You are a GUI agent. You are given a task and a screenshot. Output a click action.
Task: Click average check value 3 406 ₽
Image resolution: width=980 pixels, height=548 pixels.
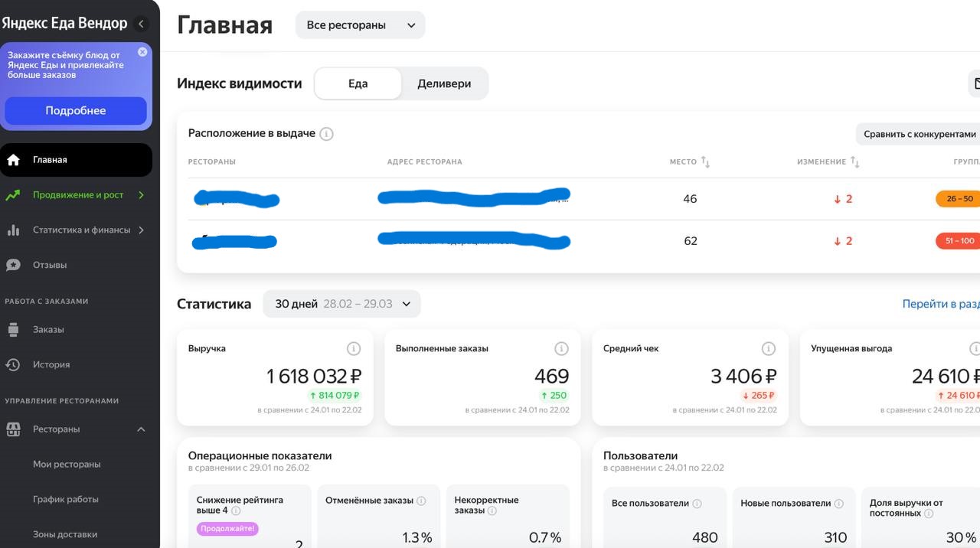pyautogui.click(x=743, y=377)
